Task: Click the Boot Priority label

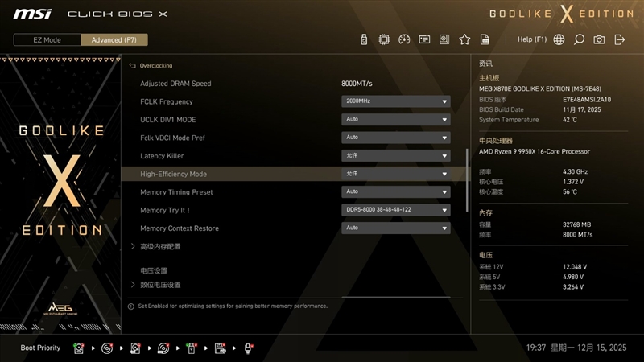Action: click(x=40, y=348)
